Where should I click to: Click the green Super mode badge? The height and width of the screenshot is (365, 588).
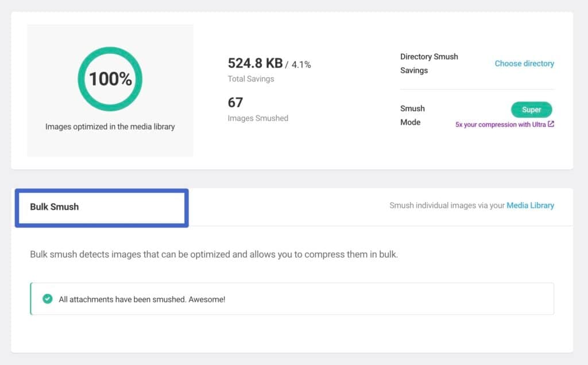point(531,110)
